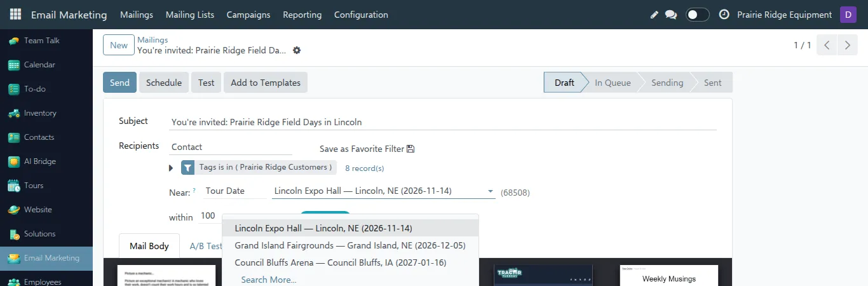This screenshot has height=286, width=868.
Task: Open the Campaigns menu
Action: click(x=248, y=15)
